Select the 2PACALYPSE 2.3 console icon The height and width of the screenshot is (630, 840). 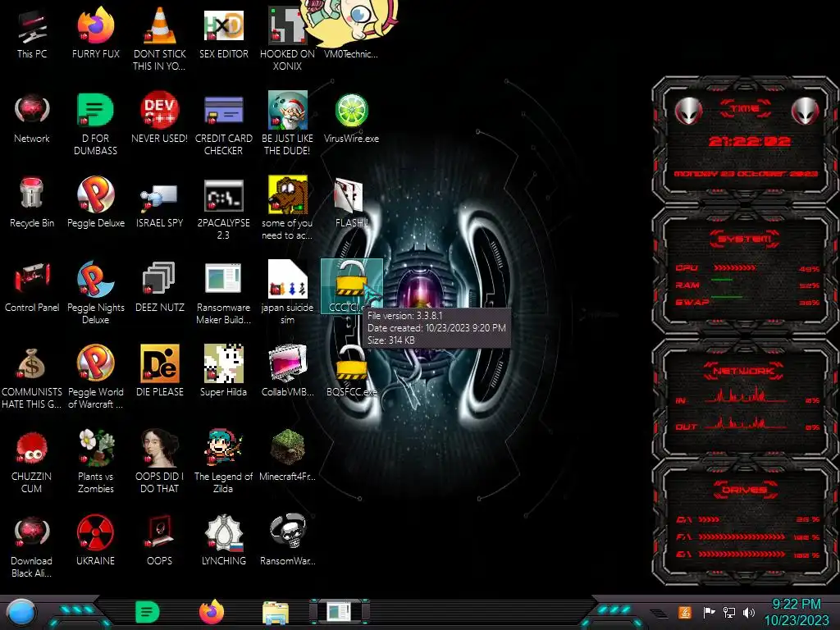click(223, 208)
